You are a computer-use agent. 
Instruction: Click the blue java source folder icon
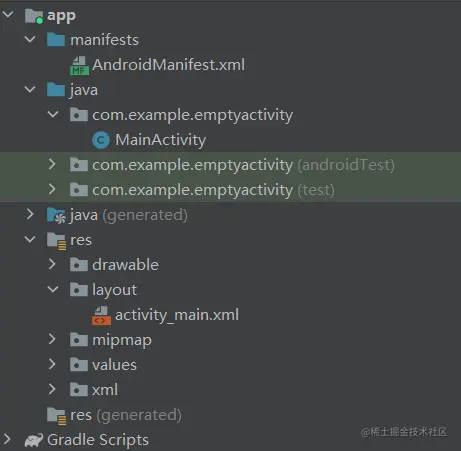pyautogui.click(x=56, y=90)
